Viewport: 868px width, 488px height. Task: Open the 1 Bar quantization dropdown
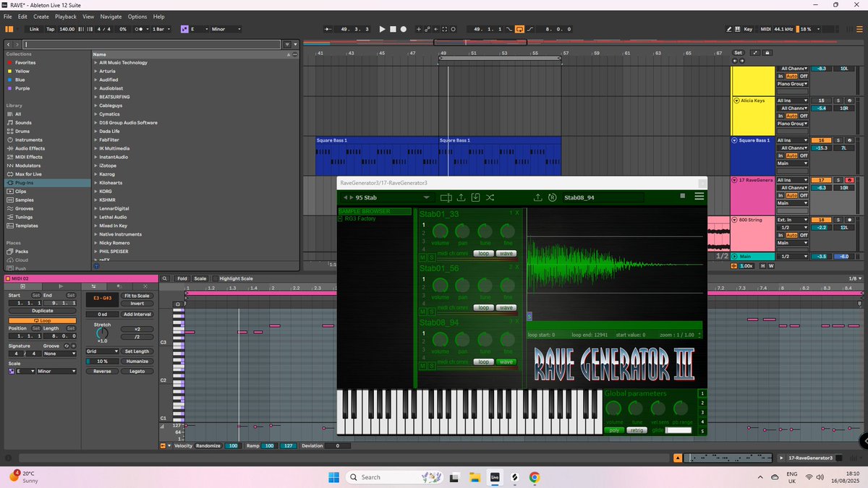tap(160, 29)
